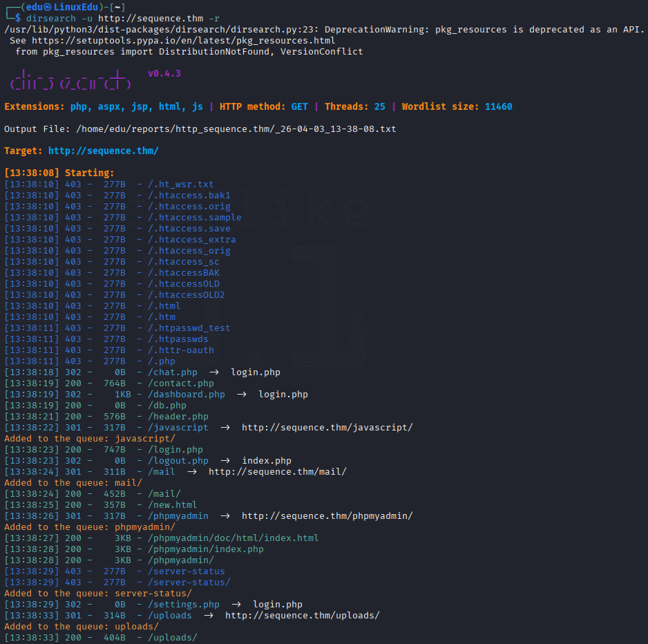Click the edu㉿LinuxEdu prompt text

(x=62, y=7)
